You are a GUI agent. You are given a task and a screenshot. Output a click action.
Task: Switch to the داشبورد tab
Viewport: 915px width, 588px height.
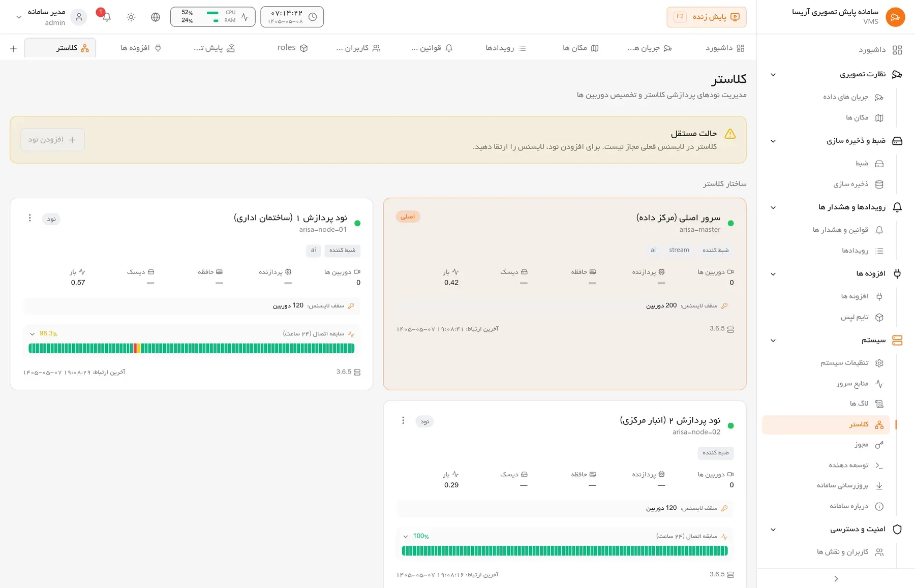pos(725,48)
